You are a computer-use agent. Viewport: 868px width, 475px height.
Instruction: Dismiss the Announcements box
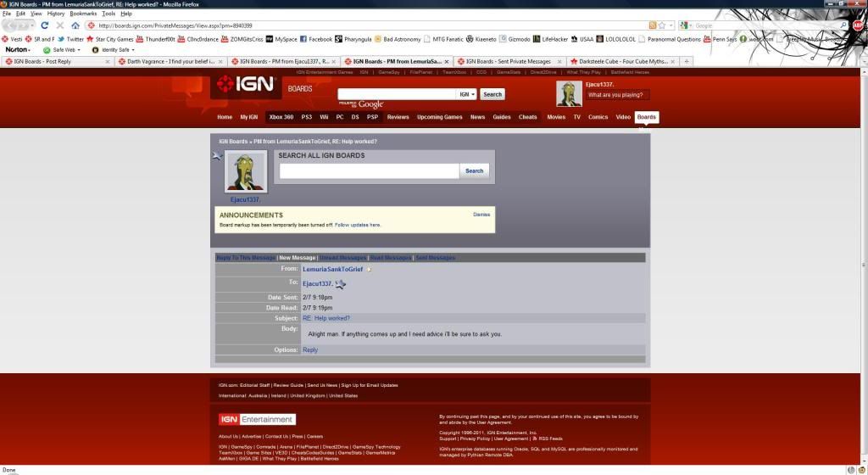coord(481,215)
